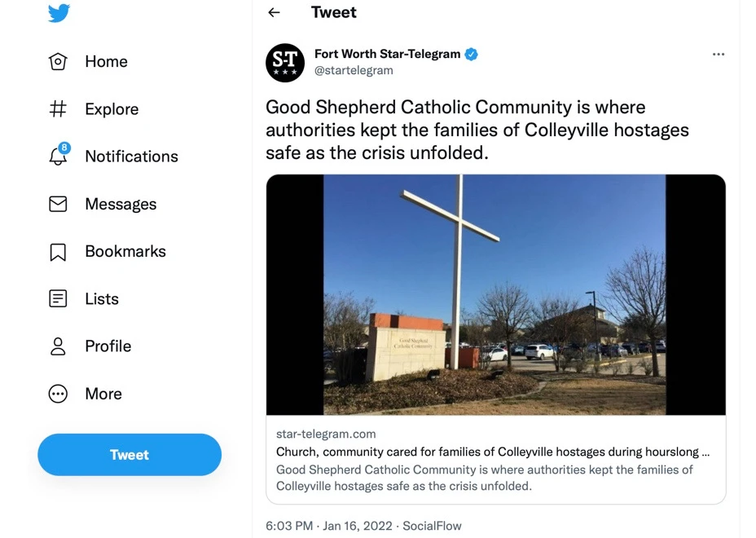This screenshot has width=756, height=538.
Task: Open the tweet's three-dot overflow menu
Action: coord(718,55)
